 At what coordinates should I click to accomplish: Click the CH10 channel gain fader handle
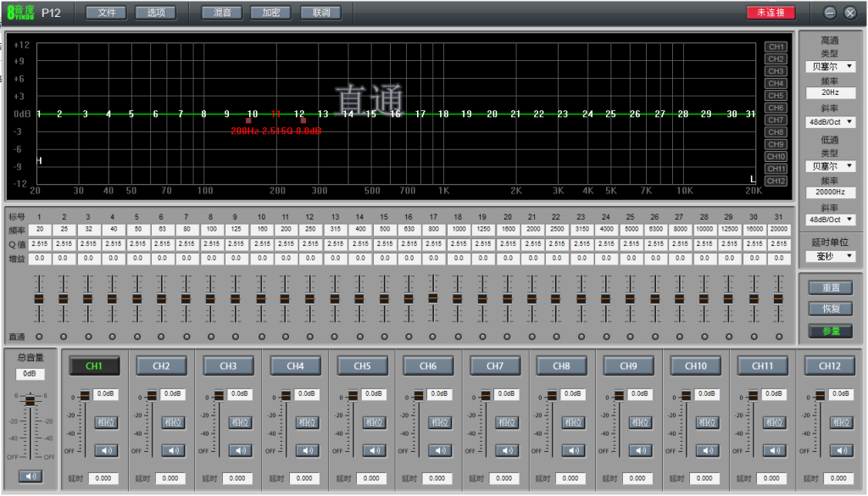pyautogui.click(x=686, y=395)
